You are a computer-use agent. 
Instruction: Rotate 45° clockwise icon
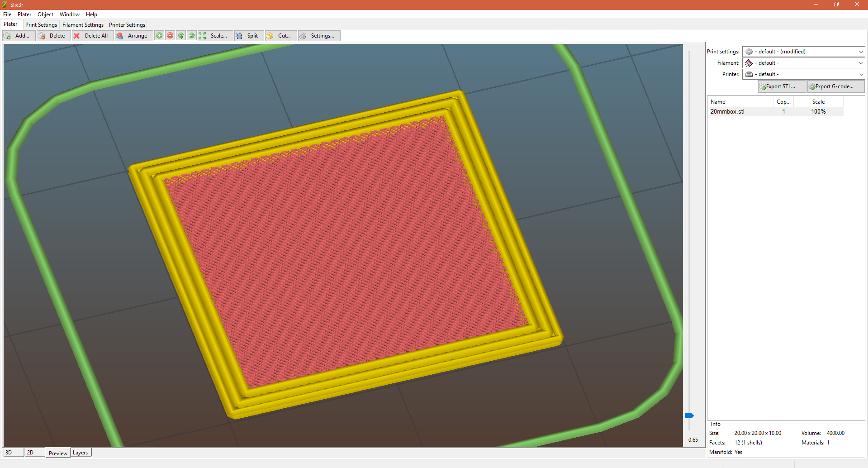(x=192, y=36)
